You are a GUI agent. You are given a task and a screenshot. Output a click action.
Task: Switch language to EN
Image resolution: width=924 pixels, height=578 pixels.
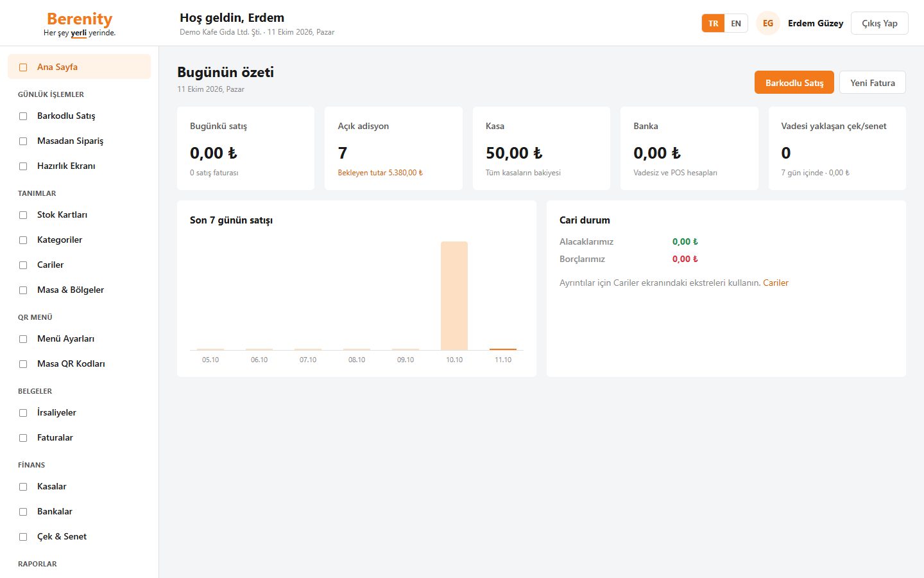click(x=736, y=23)
